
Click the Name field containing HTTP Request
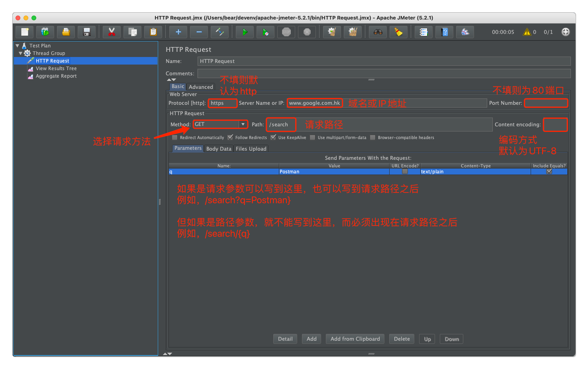pos(384,61)
